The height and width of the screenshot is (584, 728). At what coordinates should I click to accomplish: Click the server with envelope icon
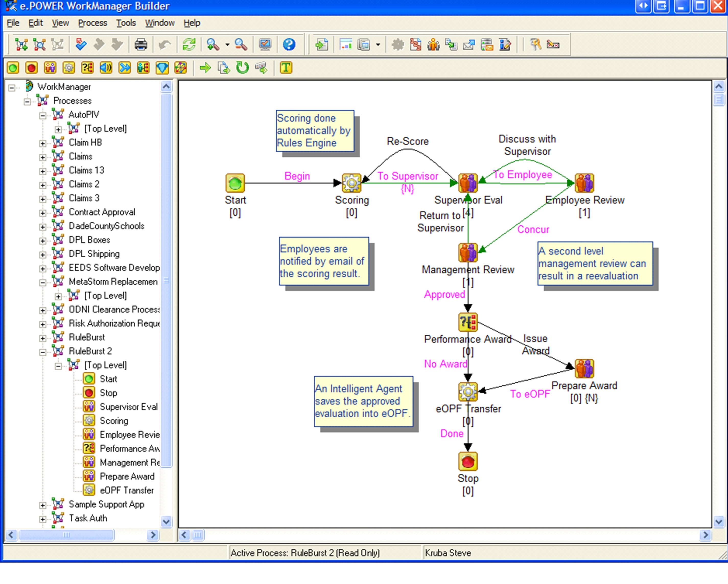coord(487,44)
